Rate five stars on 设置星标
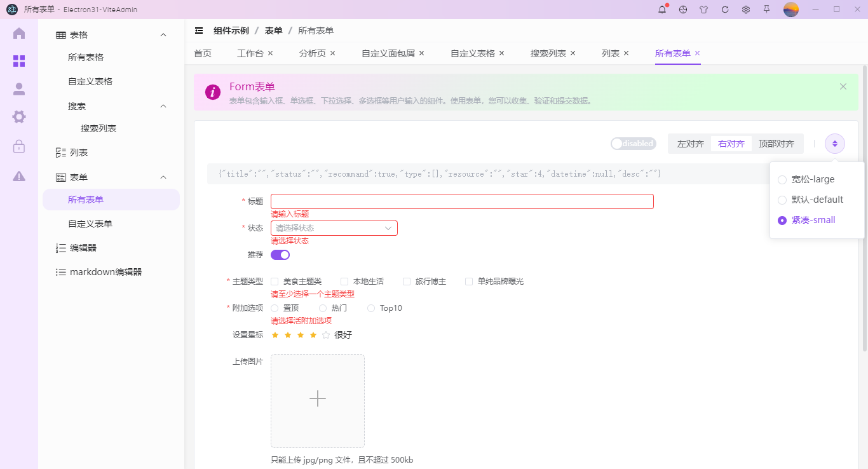This screenshot has height=469, width=868. [x=325, y=334]
